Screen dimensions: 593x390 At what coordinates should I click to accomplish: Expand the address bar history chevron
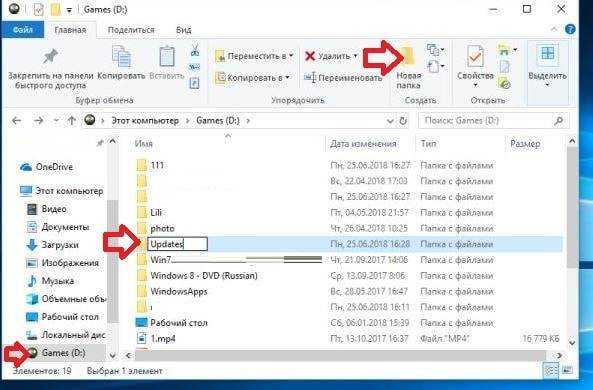tap(390, 121)
